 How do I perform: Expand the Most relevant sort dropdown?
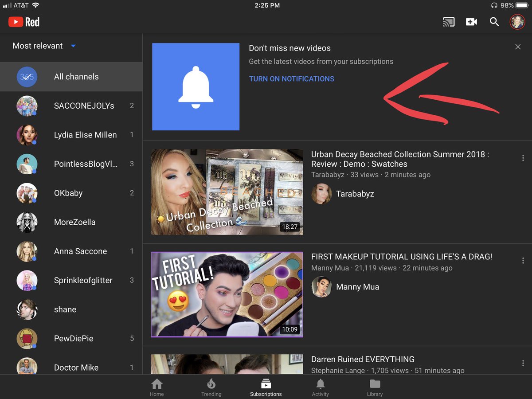tap(44, 46)
